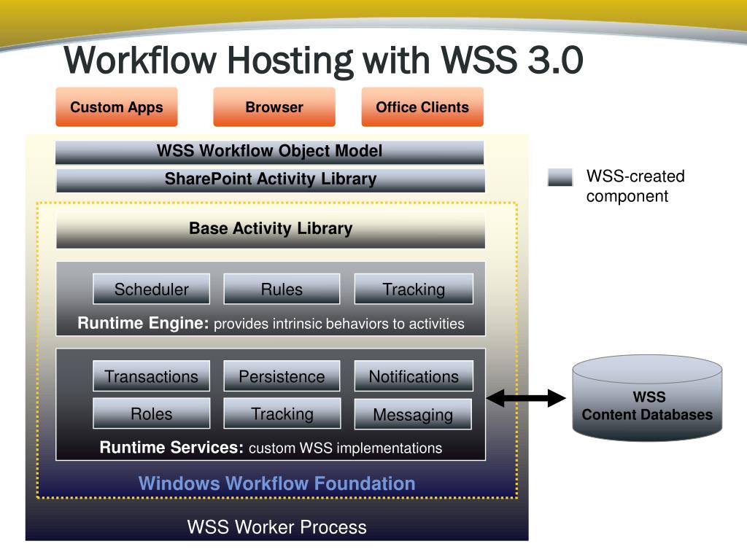Click the Rules box
The image size is (747, 560).
[282, 289]
